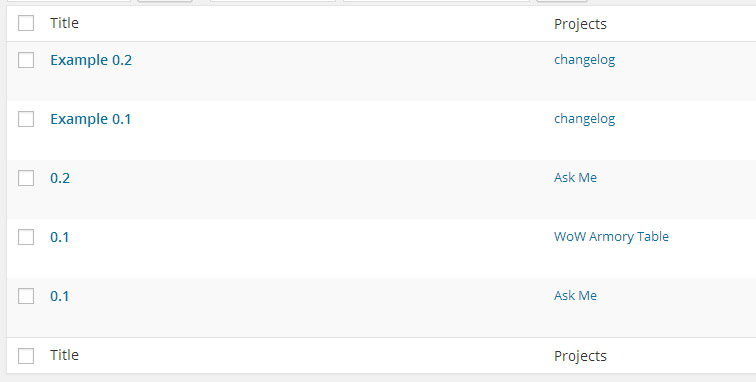Open the bottom 0.1 title for Ask Me
The width and height of the screenshot is (756, 382).
point(60,296)
